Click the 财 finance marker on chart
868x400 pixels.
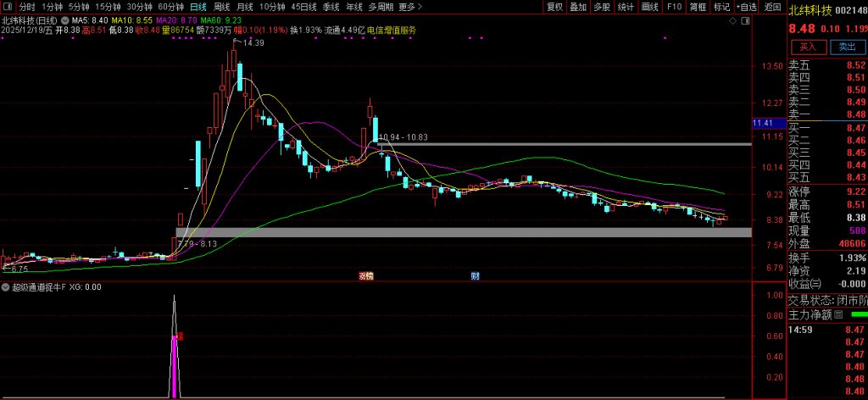(x=475, y=275)
